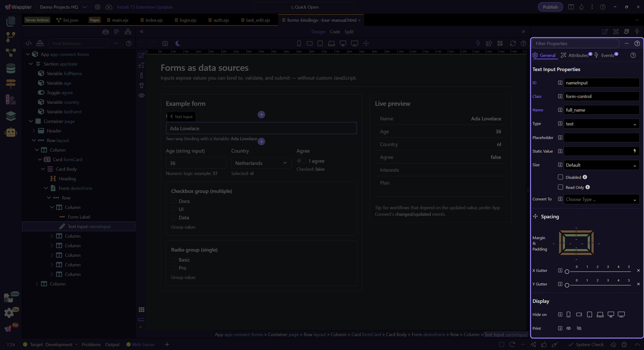Open the Type dropdown set to text
Image resolution: width=644 pixels, height=350 pixels.
[x=601, y=124]
